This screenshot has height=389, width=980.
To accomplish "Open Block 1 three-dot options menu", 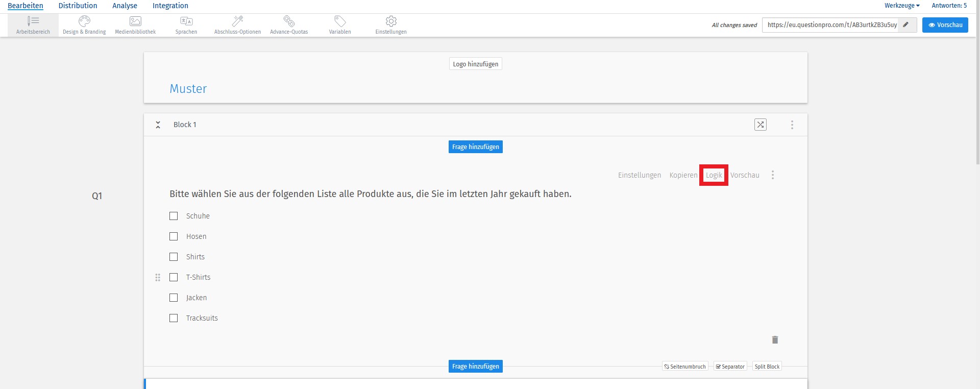I will [x=792, y=125].
